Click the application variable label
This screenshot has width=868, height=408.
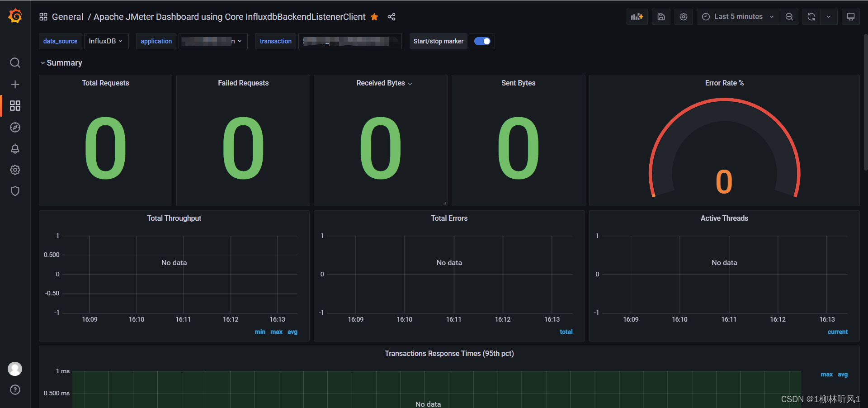point(156,41)
